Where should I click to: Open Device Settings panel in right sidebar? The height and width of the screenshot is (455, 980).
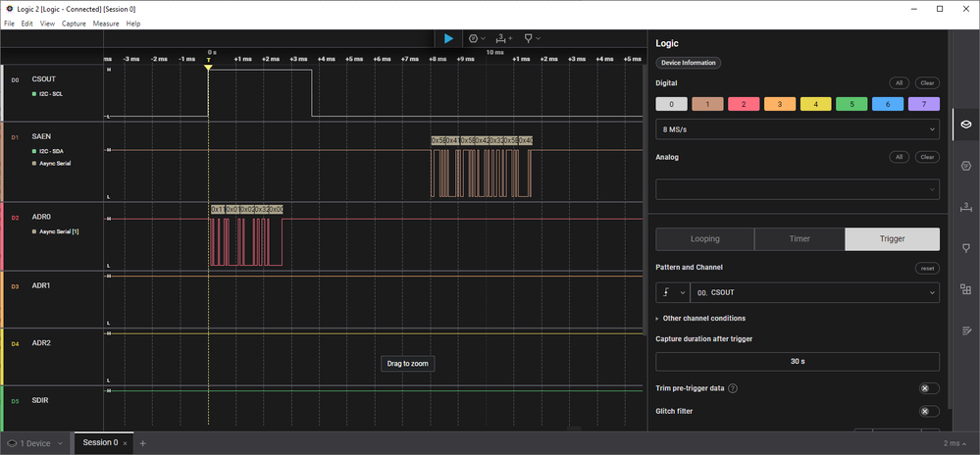[965, 125]
